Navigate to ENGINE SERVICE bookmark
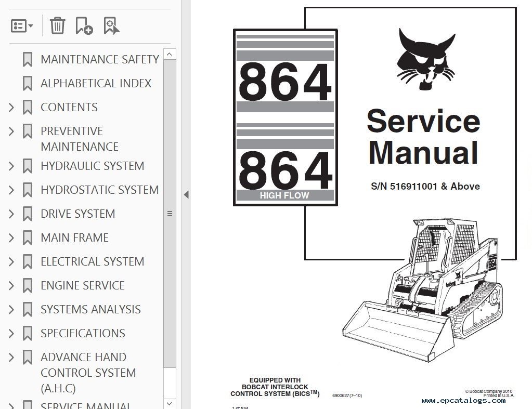Viewport: 532px width, 409px height. coord(83,285)
